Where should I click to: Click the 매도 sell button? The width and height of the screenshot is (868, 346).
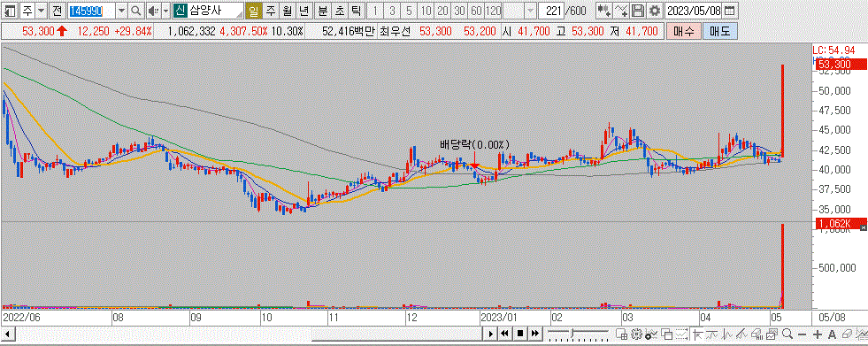[720, 32]
